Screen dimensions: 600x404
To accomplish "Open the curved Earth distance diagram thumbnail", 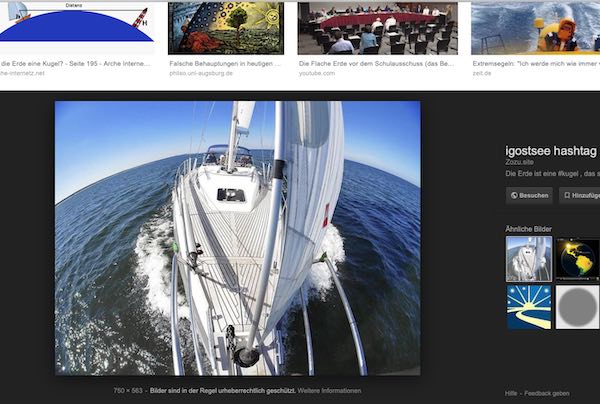I will click(77, 28).
